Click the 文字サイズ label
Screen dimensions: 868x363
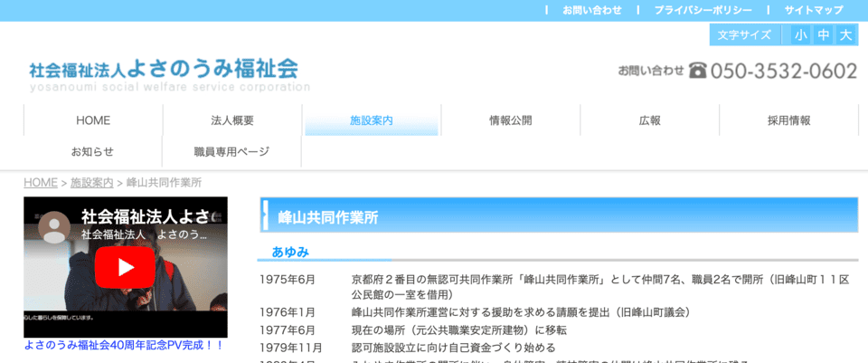[x=744, y=35]
